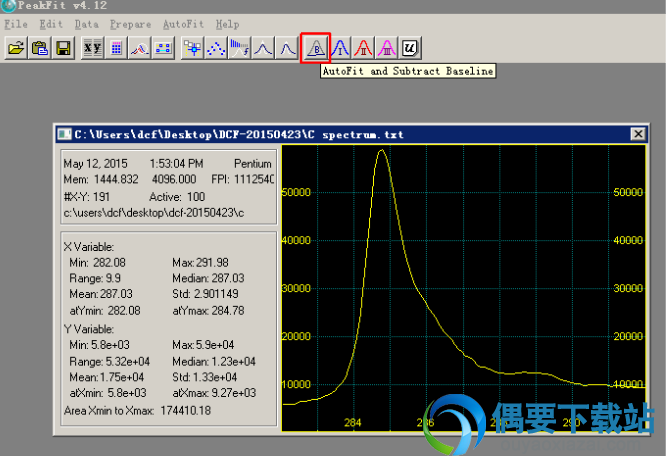Start AutoFit Peaks II with red peak icon

[x=363, y=48]
